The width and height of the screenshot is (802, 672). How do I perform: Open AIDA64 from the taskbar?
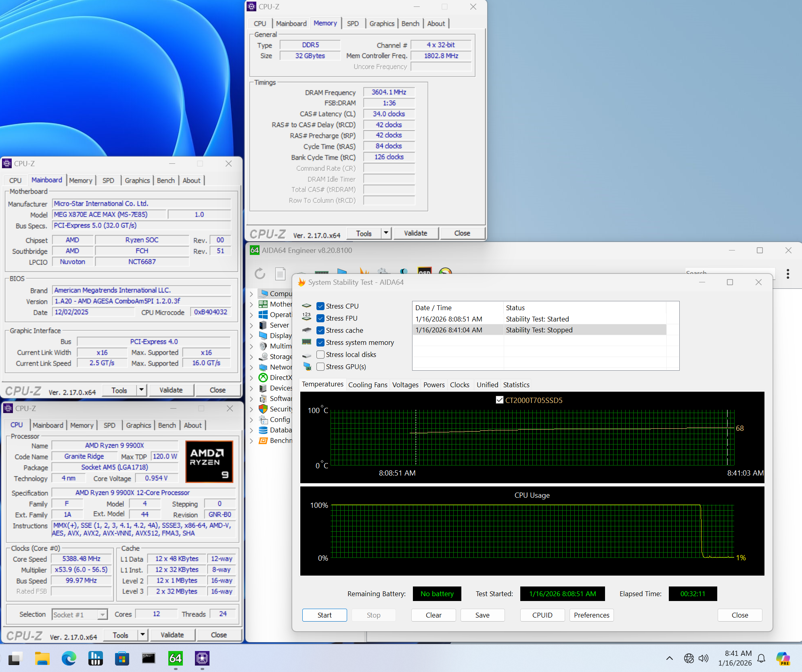(176, 658)
